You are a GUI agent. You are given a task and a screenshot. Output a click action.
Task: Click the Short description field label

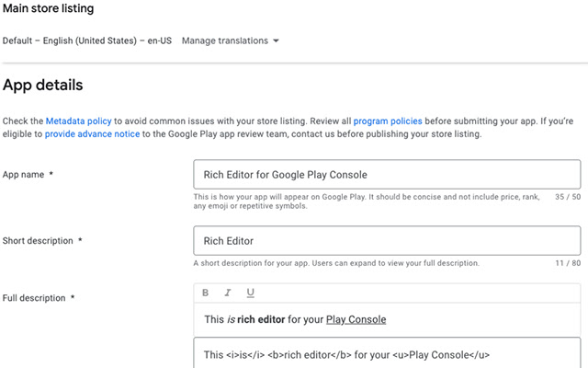(43, 241)
